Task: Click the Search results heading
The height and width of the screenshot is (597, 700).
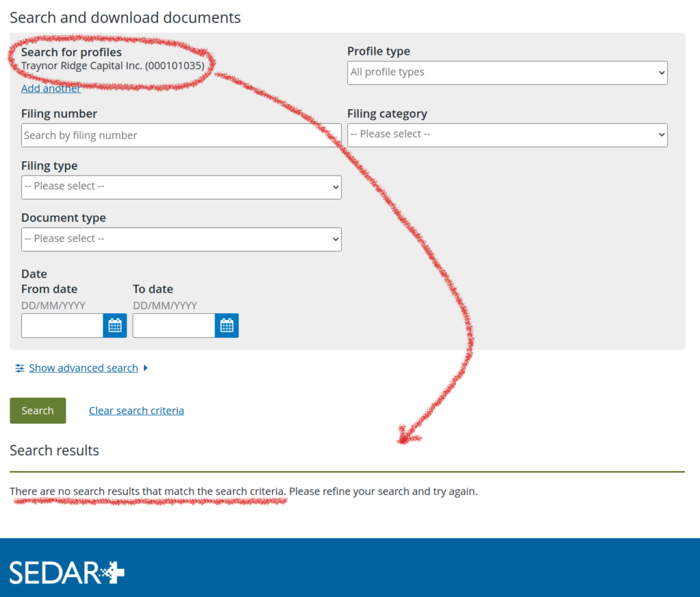Action: (55, 450)
